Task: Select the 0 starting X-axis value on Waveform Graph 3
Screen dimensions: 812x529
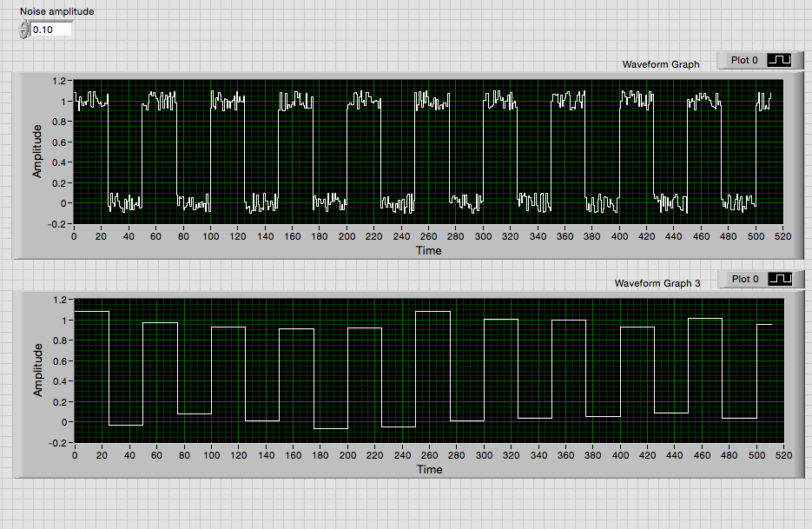Action: coord(75,455)
